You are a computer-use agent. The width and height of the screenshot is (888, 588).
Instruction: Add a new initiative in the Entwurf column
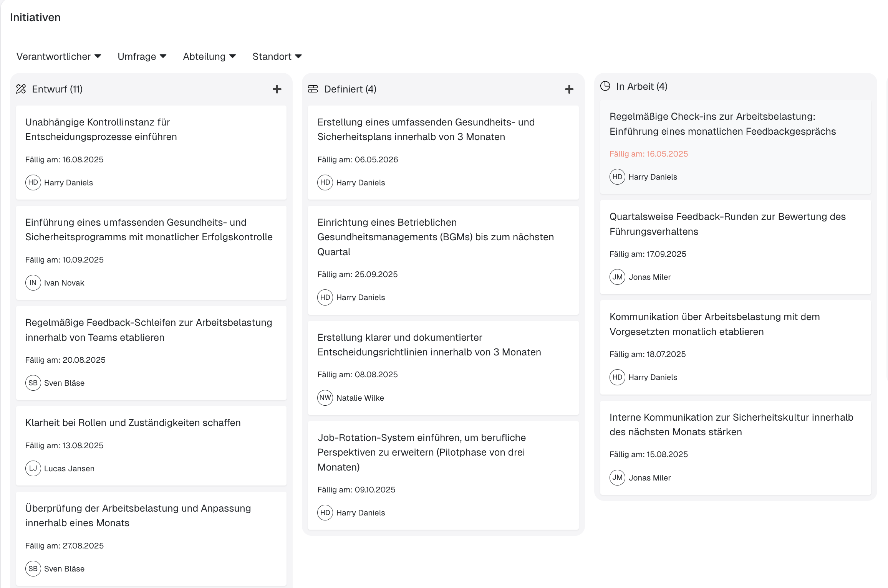277,89
